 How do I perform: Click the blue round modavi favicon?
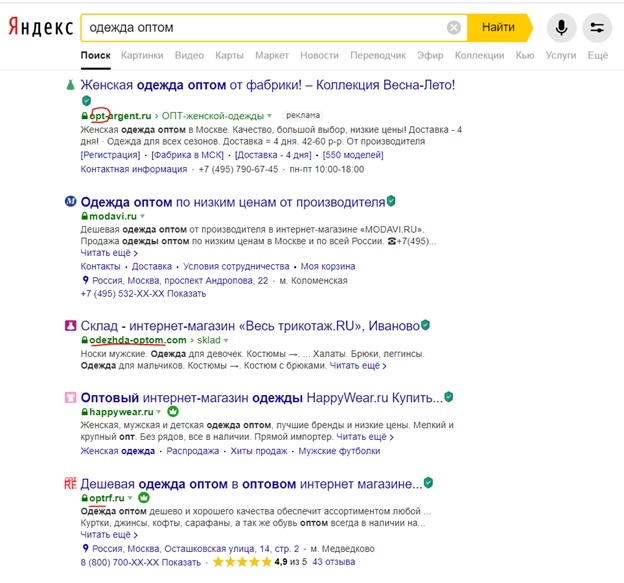coord(70,201)
